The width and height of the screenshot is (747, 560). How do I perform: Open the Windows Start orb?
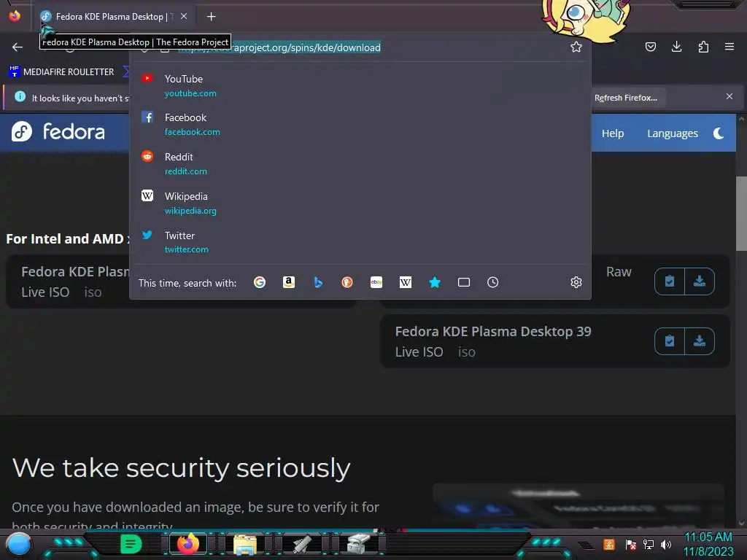pos(19,544)
